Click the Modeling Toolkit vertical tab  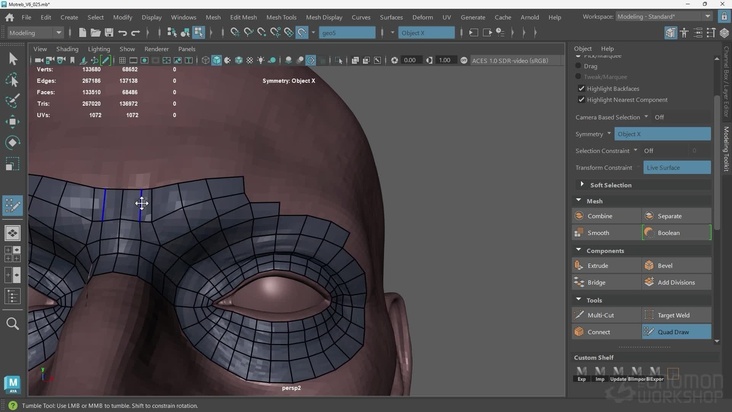pos(726,149)
